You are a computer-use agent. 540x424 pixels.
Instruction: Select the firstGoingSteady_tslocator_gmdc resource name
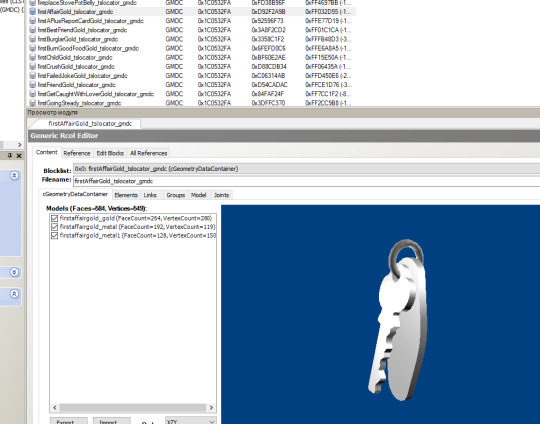coord(79,103)
